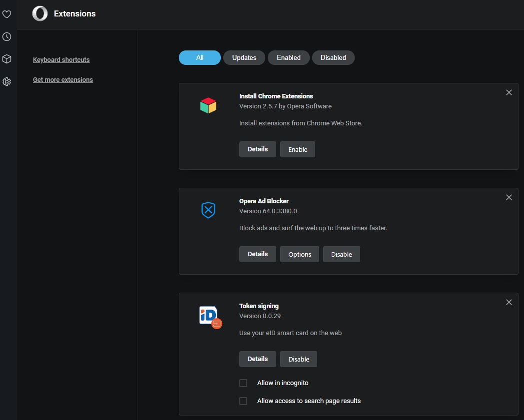This screenshot has height=420, width=524.
Task: Open the bookmarks heart icon in sidebar
Action: (x=6, y=14)
